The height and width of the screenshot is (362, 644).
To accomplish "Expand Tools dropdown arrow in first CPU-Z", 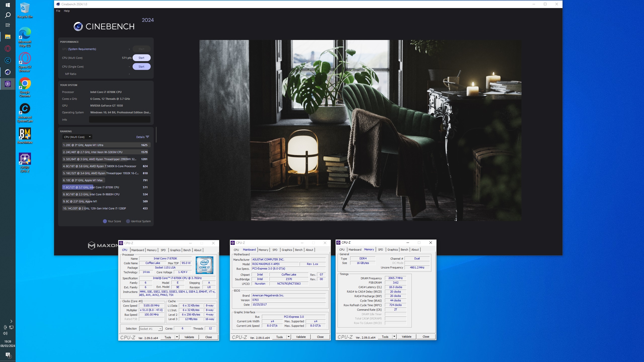I will [177, 337].
